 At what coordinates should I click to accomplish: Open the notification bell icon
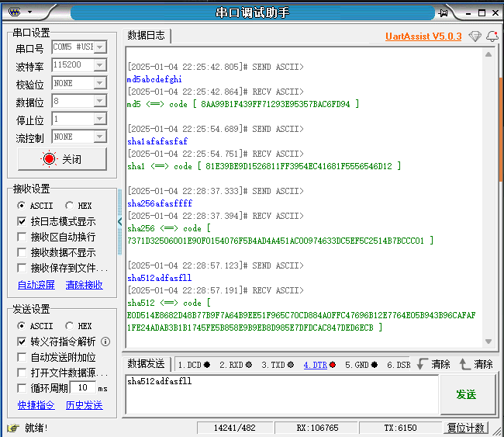[x=492, y=36]
